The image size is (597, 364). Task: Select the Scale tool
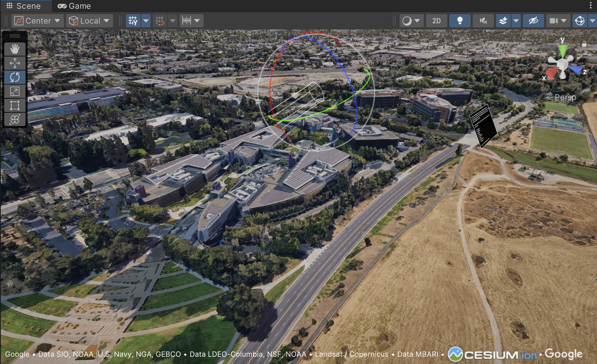(x=15, y=91)
